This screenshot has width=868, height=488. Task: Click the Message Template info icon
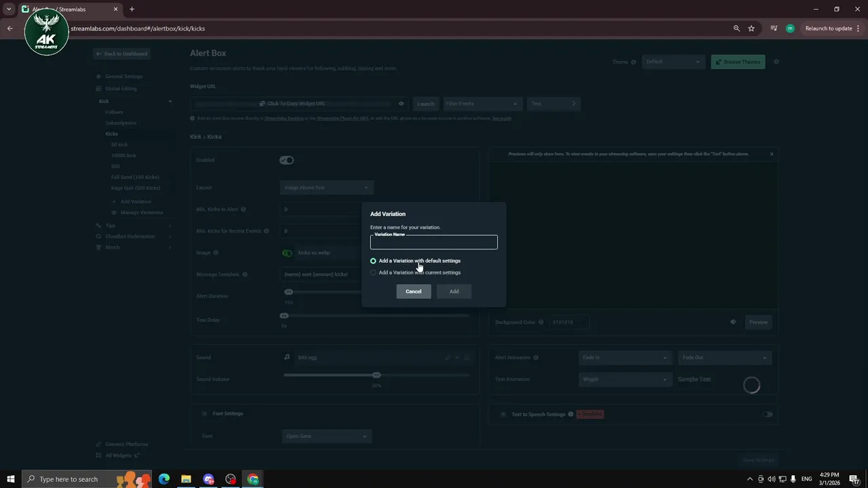coord(245,274)
